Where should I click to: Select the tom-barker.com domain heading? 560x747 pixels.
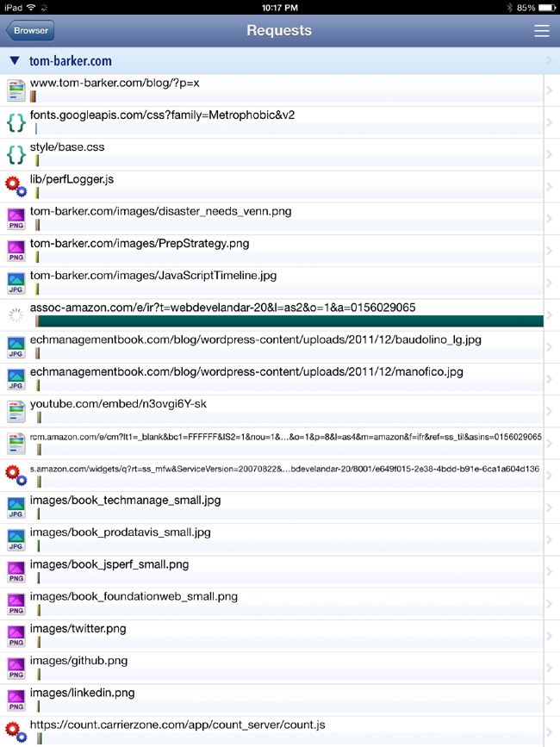pyautogui.click(x=71, y=61)
